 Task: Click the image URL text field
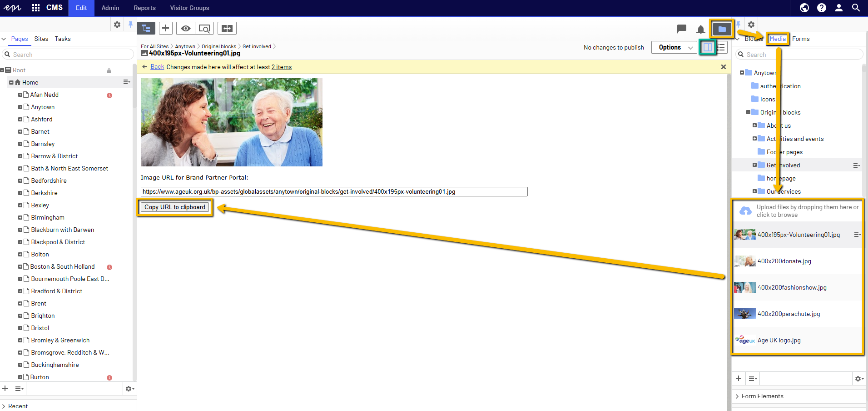click(334, 191)
